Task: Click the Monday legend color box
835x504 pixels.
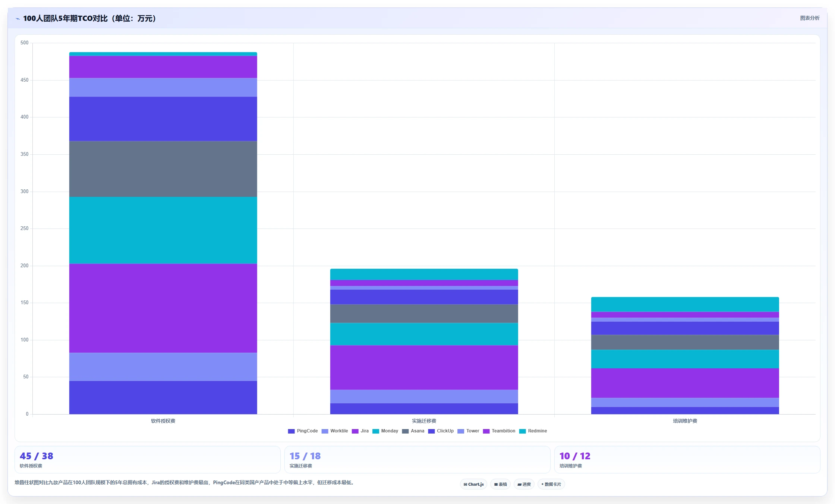Action: pos(376,431)
